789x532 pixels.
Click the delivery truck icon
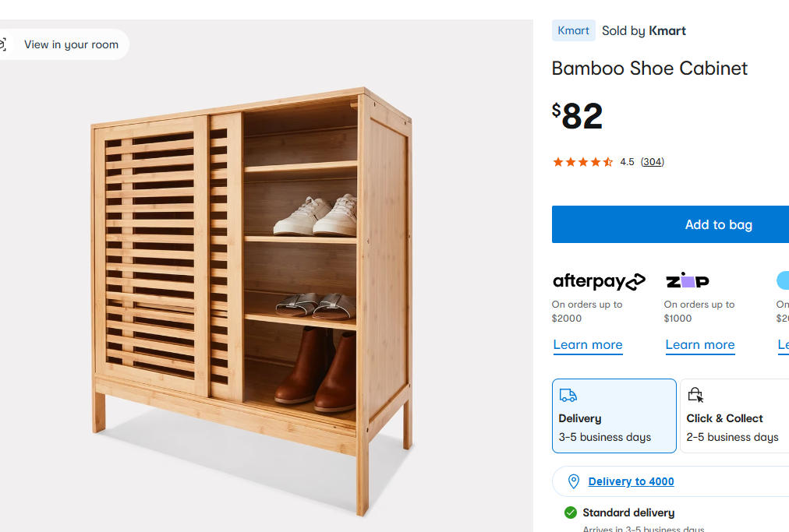(x=568, y=396)
